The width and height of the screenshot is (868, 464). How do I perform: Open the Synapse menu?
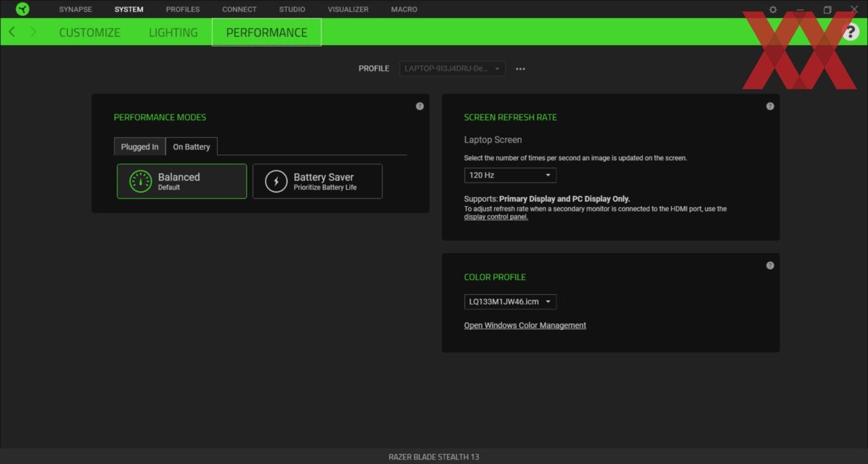[75, 10]
